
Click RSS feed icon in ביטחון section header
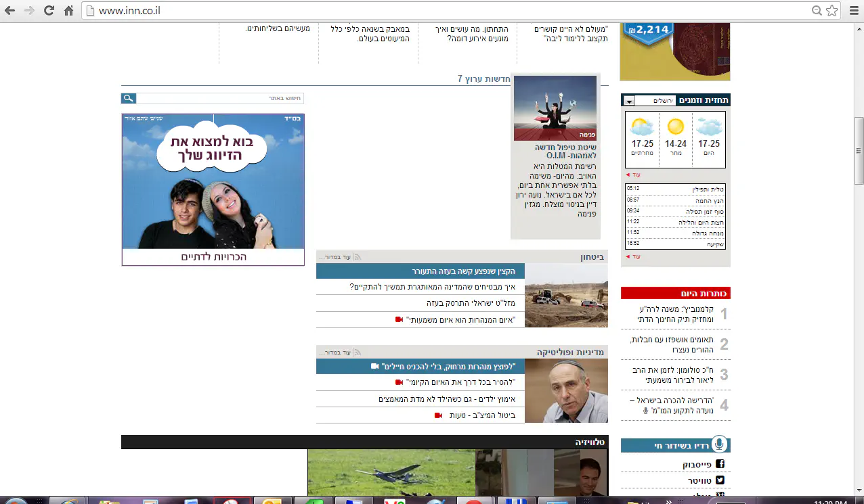[358, 257]
